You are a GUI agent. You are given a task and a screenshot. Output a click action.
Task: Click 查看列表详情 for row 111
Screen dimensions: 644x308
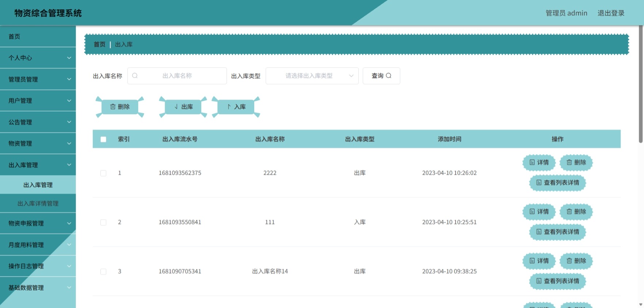[x=557, y=232]
